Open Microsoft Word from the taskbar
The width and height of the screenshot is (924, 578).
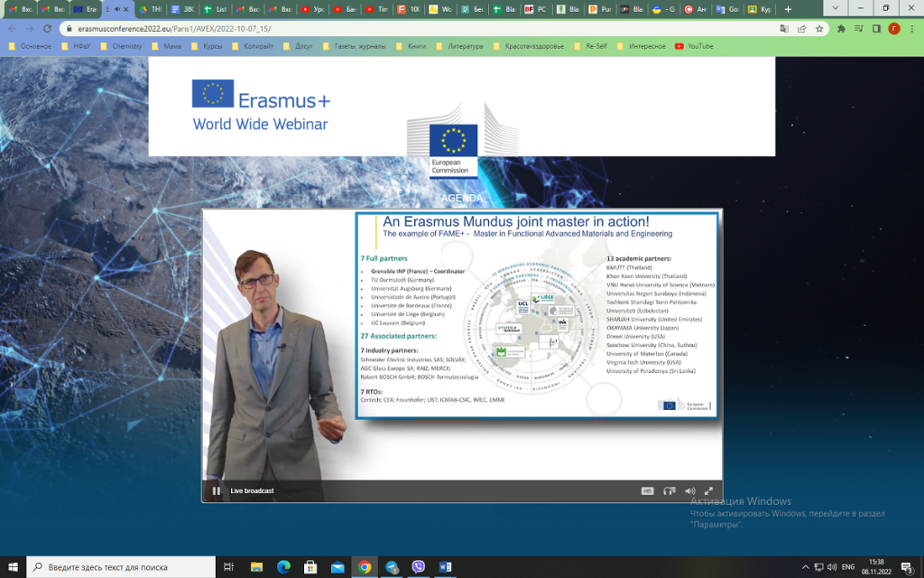(x=446, y=567)
